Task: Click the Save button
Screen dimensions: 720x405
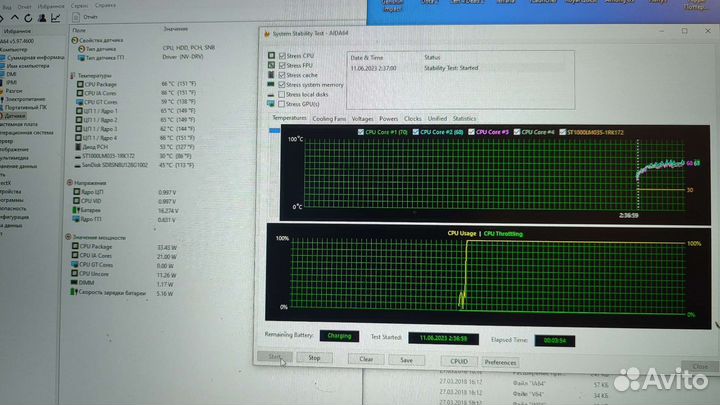Action: tap(406, 360)
